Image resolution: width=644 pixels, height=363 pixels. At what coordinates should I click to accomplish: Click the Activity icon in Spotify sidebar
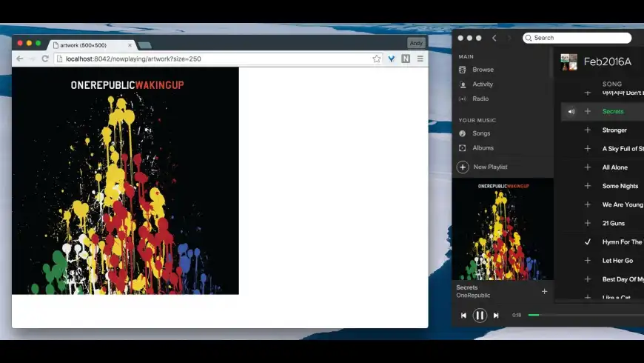point(463,84)
